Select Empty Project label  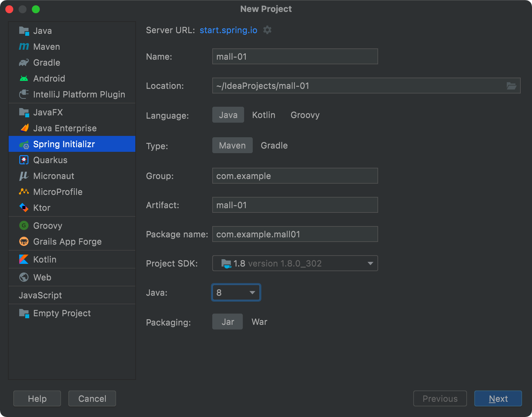tap(62, 313)
